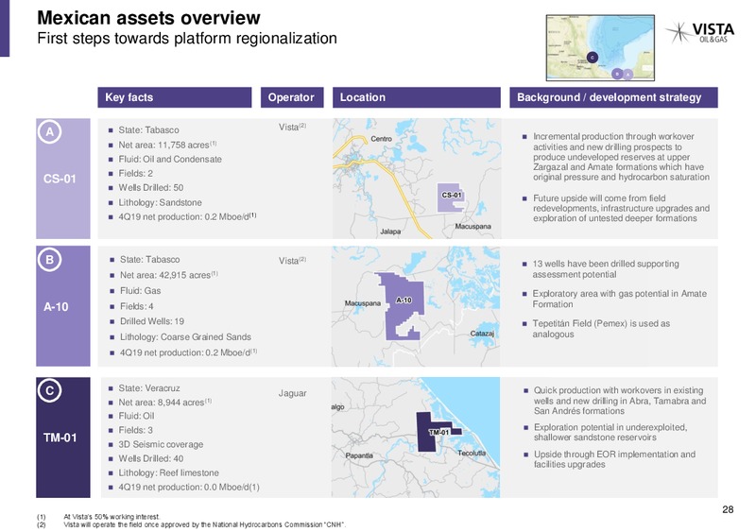Screen dimensions: 756x532
Task: Click subtitle 'First steps towards platform regionalization'
Action: pyautogui.click(x=187, y=39)
